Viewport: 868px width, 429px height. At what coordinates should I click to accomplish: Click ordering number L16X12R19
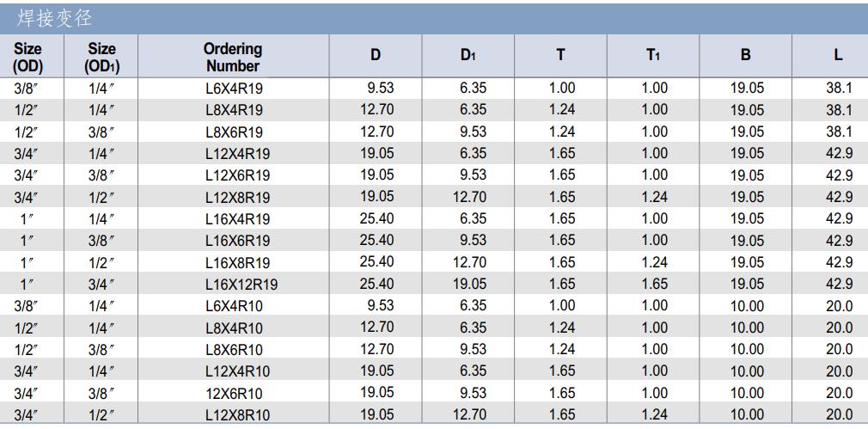[x=241, y=285]
